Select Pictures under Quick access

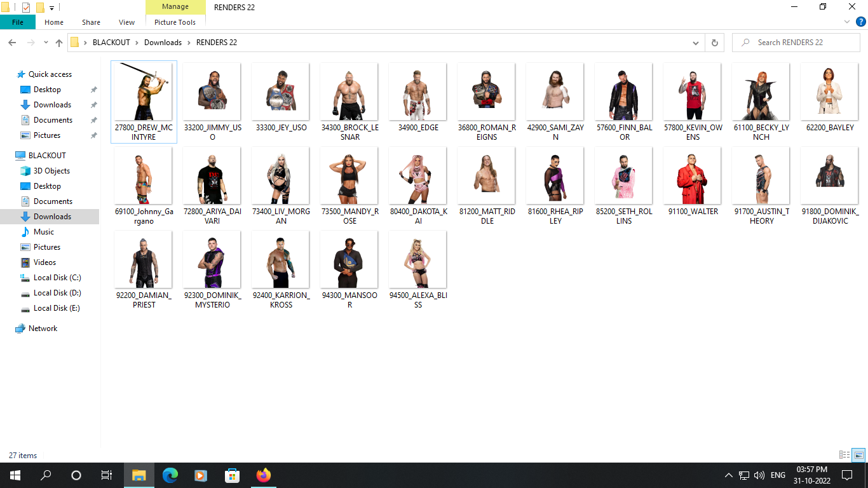tap(46, 135)
